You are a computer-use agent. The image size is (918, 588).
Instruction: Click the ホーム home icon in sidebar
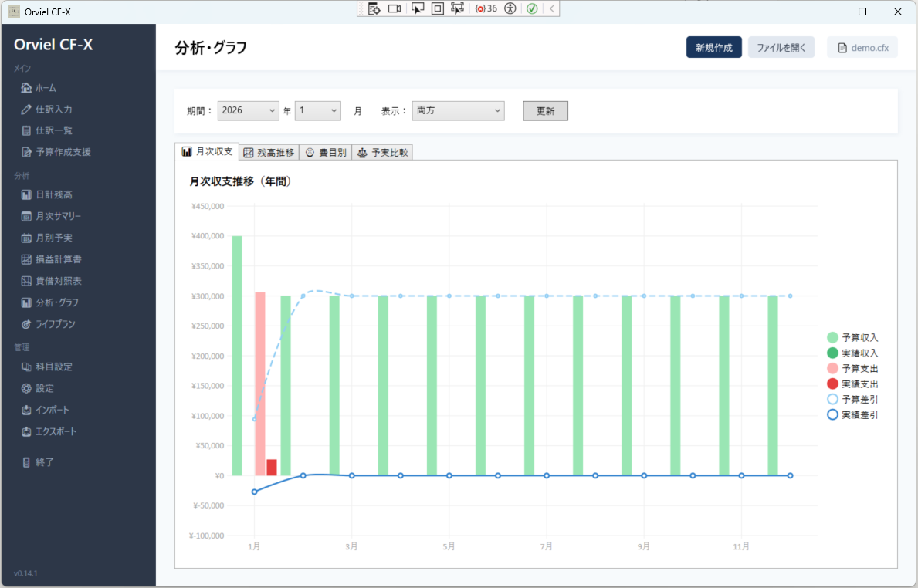coord(26,88)
